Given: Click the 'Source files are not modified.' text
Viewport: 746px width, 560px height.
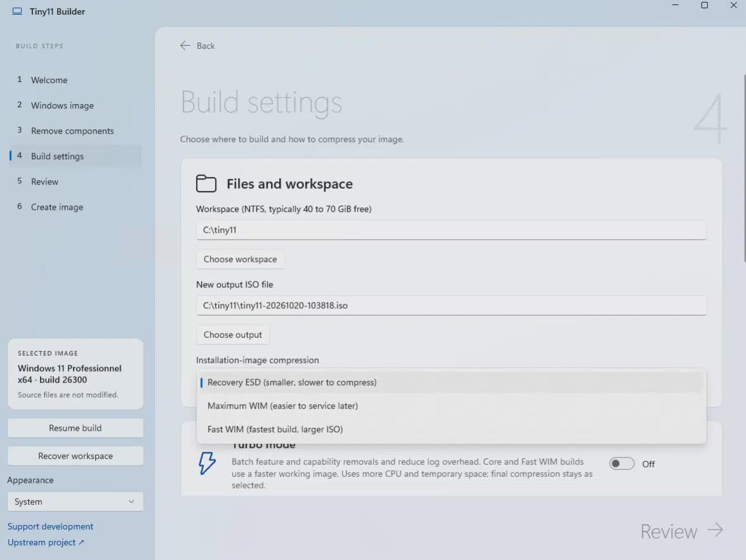Looking at the screenshot, I should (68, 395).
